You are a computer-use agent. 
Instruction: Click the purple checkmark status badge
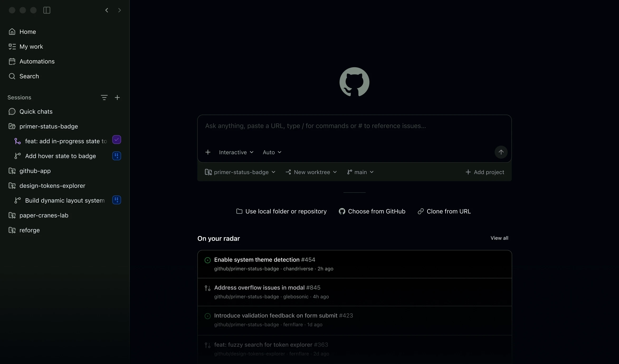click(117, 140)
